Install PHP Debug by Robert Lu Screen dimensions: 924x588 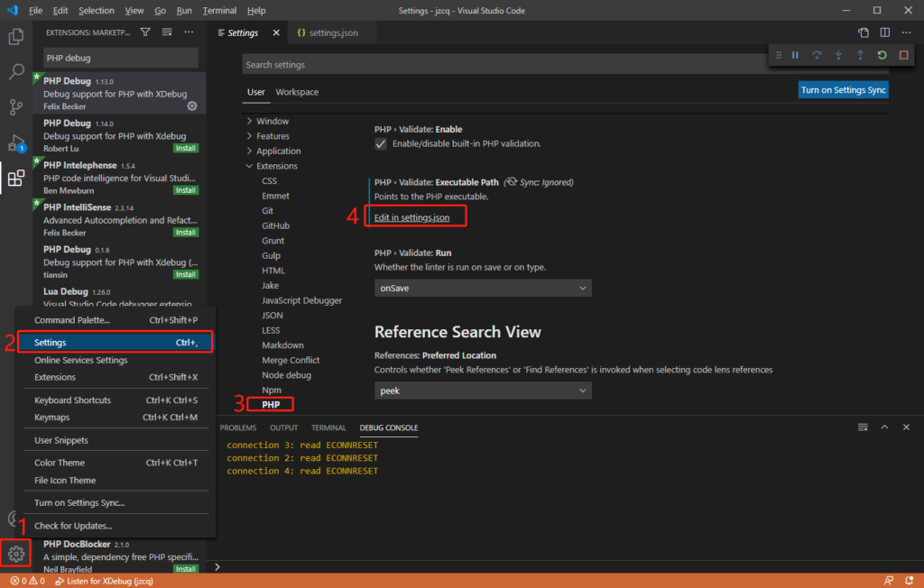point(186,149)
